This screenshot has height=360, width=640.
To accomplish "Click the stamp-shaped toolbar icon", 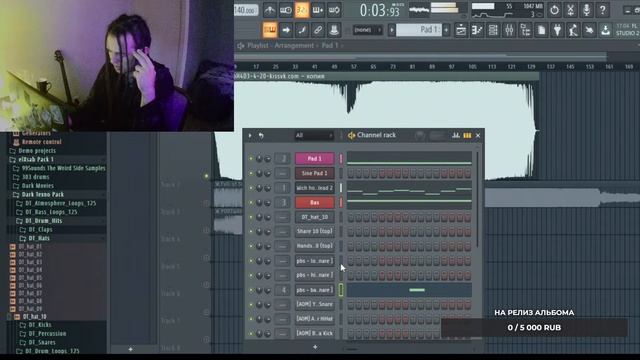I will (334, 30).
